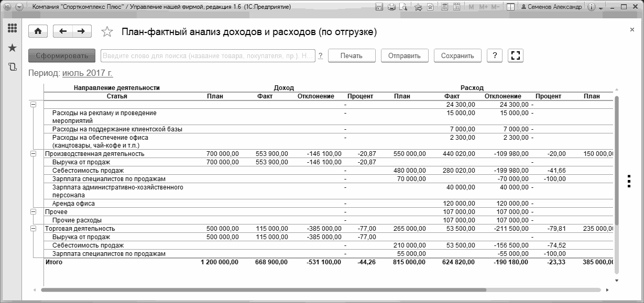The width and height of the screenshot is (644, 303).
Task: Click the vertical scrollbar up arrow
Action: [x=617, y=88]
